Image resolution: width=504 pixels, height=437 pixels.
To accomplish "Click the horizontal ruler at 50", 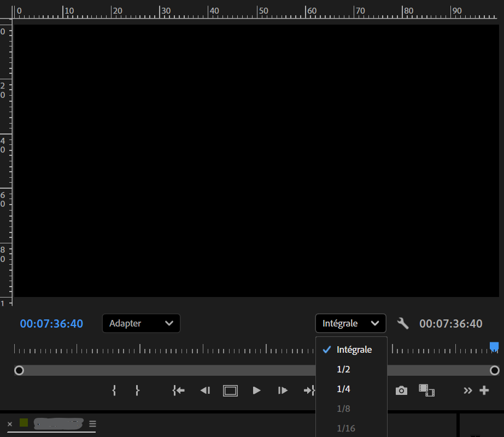I will pos(263,11).
